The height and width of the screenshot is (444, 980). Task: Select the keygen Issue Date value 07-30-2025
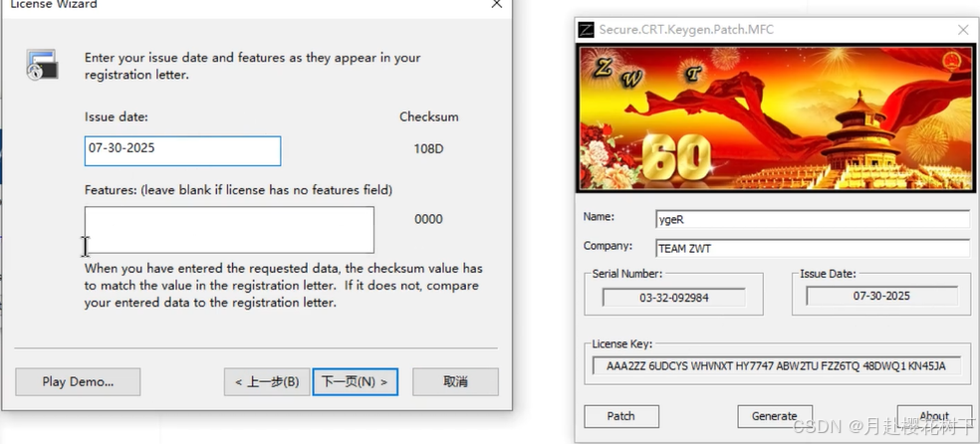coord(881,296)
